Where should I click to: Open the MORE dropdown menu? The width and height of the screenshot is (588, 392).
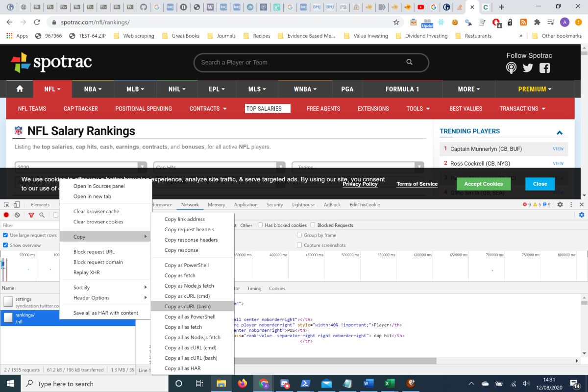pos(469,89)
